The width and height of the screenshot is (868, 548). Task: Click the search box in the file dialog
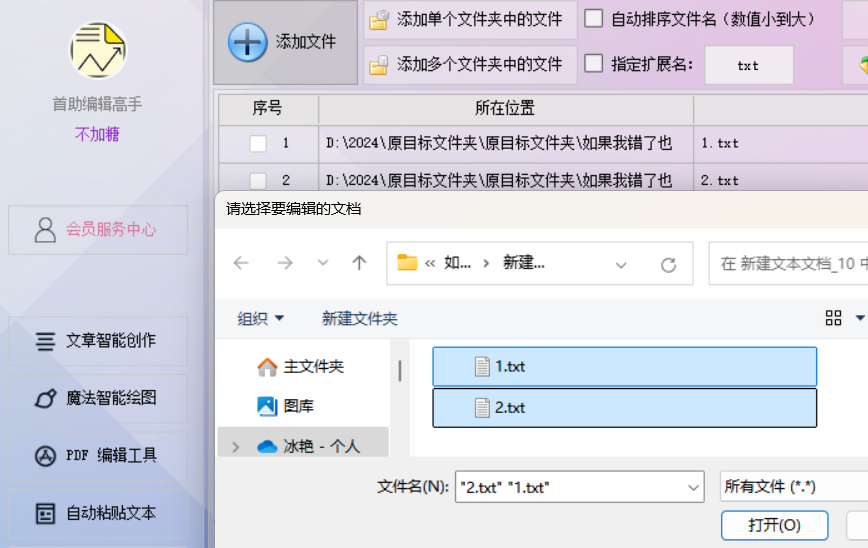click(x=789, y=263)
